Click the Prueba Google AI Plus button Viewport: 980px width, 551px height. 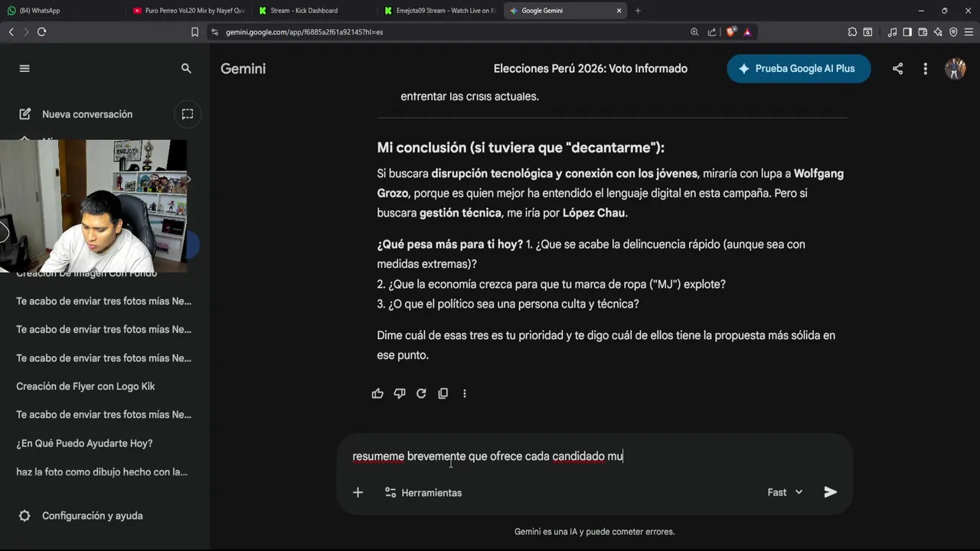click(798, 69)
